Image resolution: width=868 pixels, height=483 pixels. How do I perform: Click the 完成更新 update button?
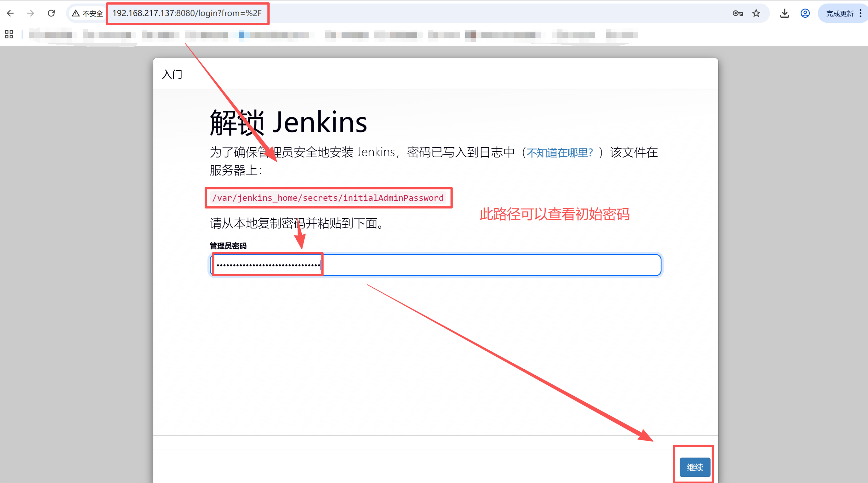click(839, 13)
